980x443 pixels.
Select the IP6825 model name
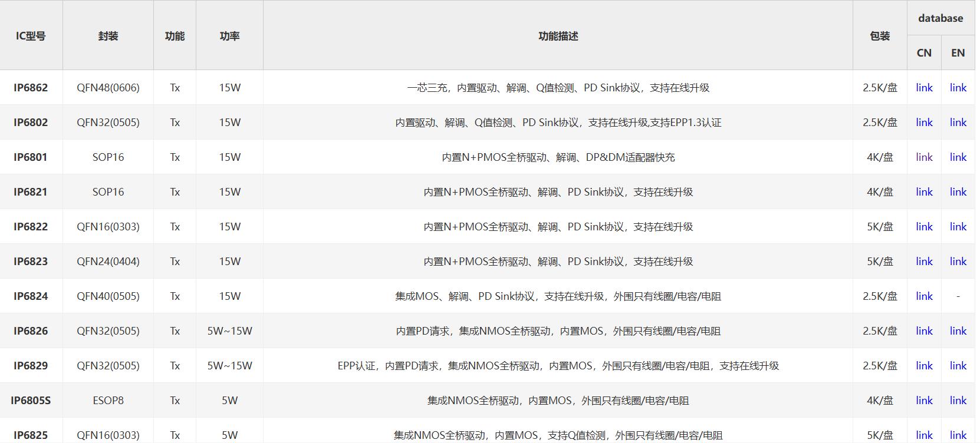(x=31, y=435)
